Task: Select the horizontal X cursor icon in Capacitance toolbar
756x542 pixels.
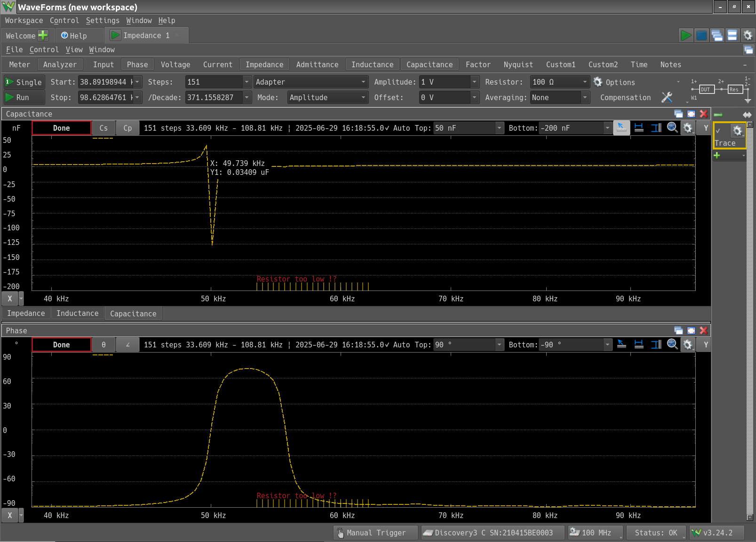Action: [x=639, y=128]
